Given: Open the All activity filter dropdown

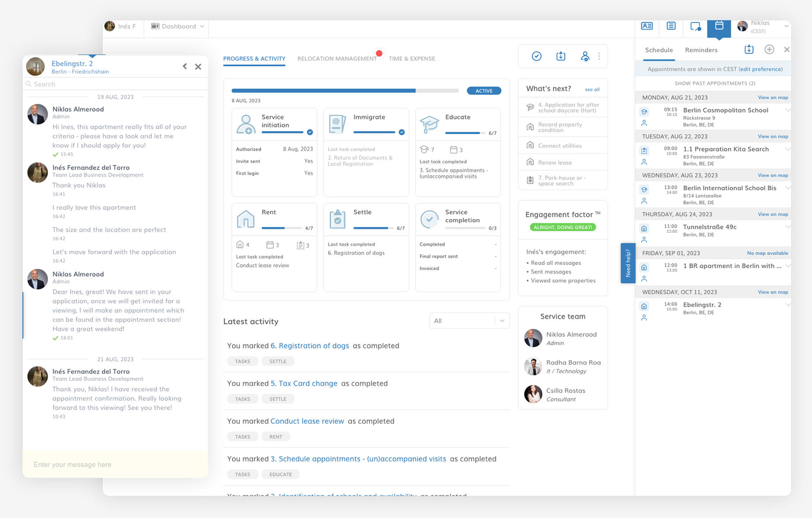Looking at the screenshot, I should click(469, 321).
